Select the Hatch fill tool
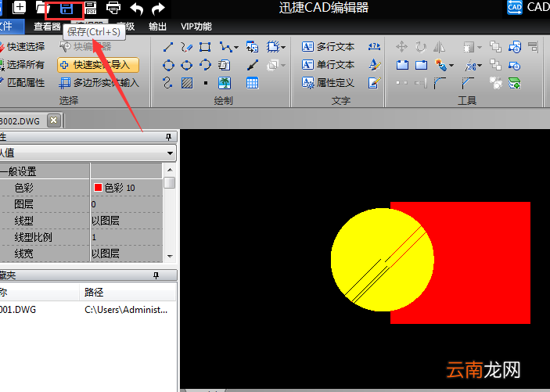The width and height of the screenshot is (550, 392). click(x=187, y=83)
